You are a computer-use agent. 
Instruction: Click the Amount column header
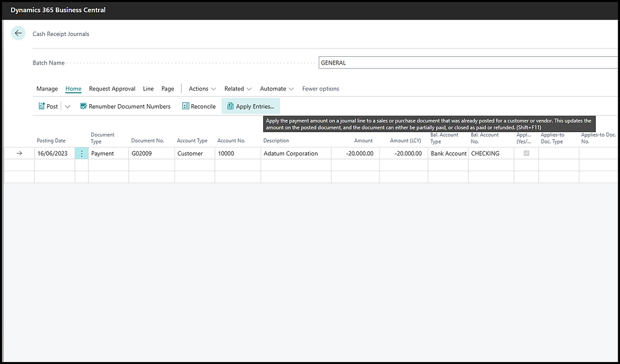coord(363,140)
